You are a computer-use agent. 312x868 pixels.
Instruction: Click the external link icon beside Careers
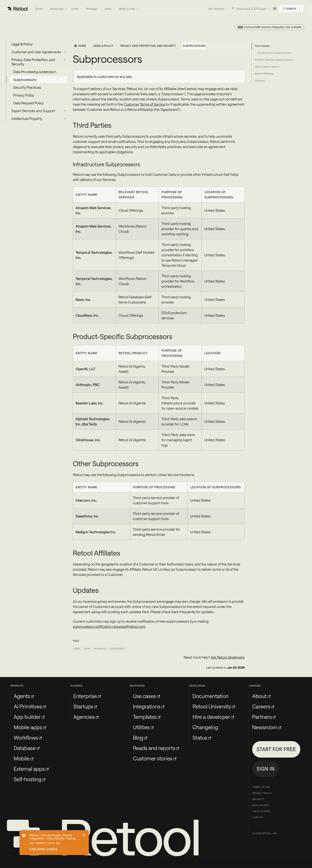(273, 707)
